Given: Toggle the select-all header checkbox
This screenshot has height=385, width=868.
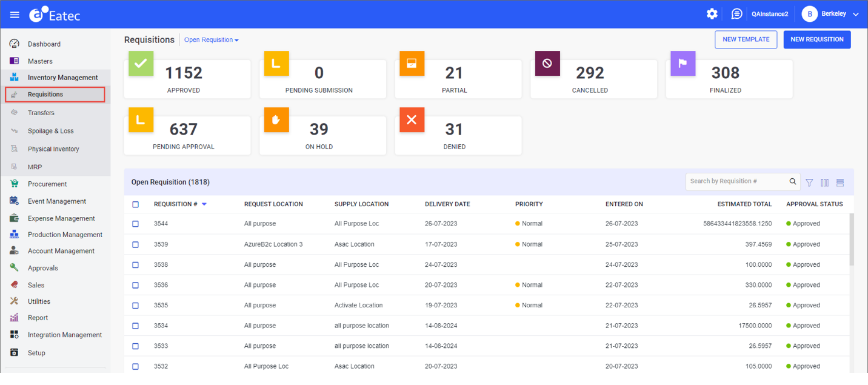Looking at the screenshot, I should point(135,204).
